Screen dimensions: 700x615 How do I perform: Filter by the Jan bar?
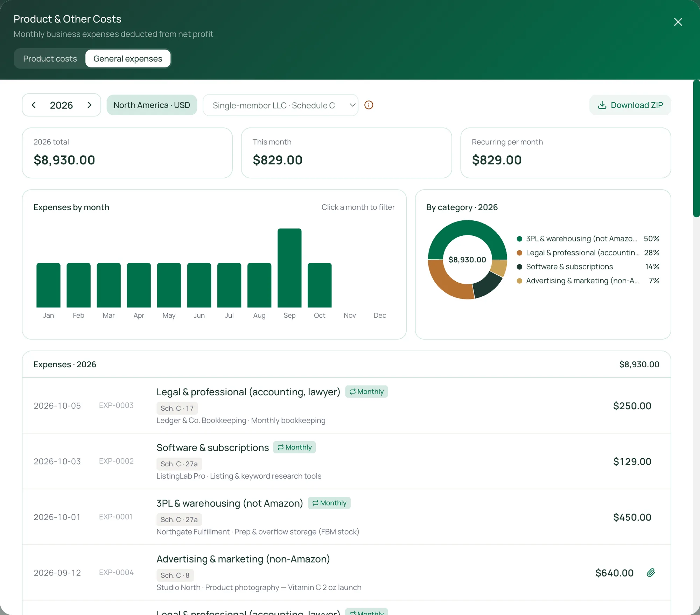coord(48,285)
